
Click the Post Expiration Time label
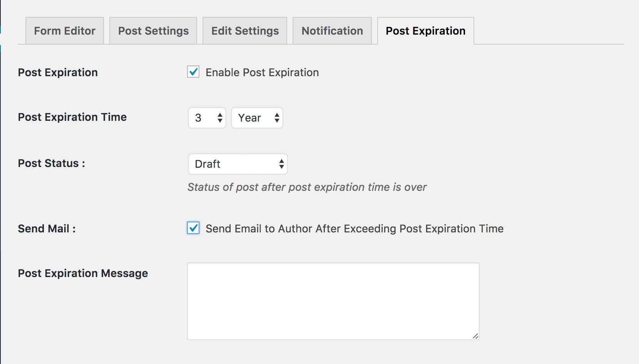tap(72, 117)
